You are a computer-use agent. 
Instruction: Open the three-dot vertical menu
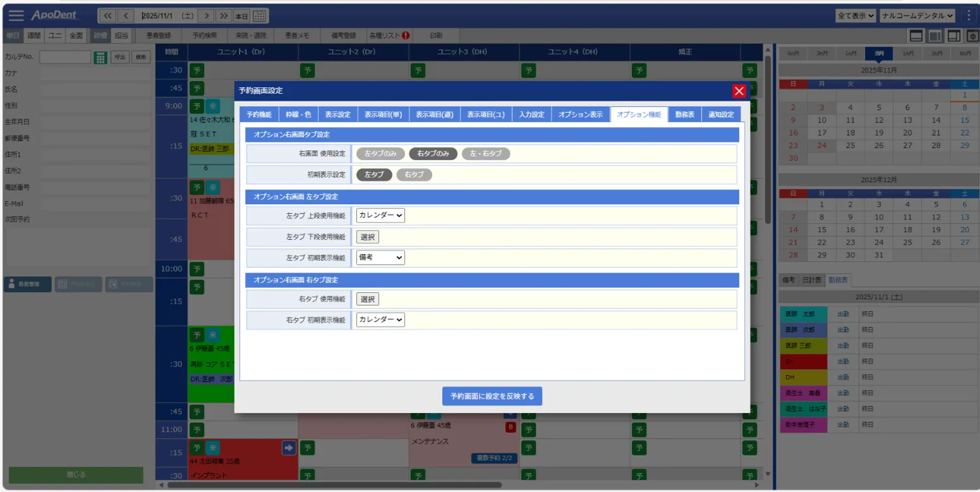[x=969, y=15]
